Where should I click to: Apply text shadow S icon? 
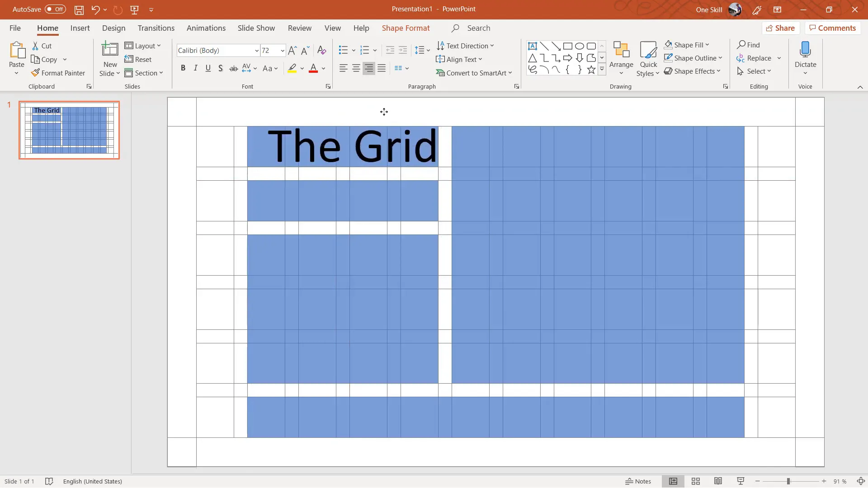click(221, 68)
